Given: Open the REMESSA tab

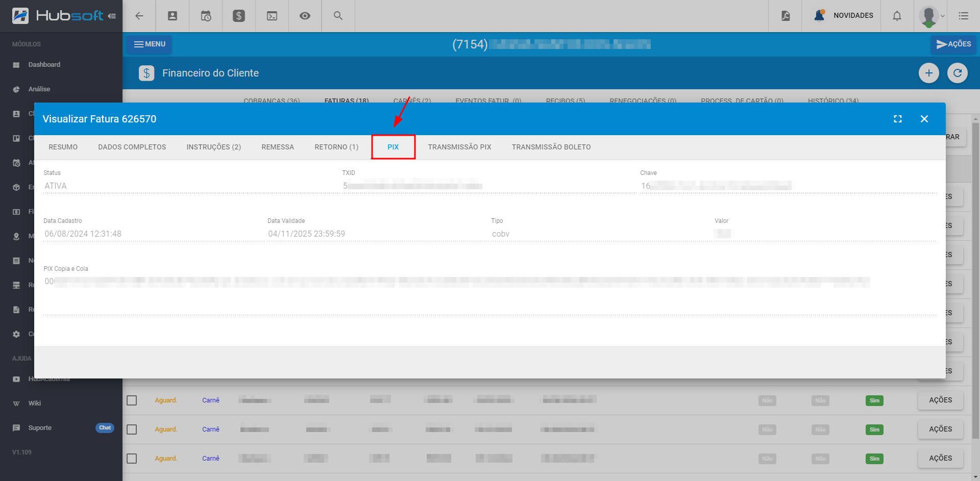Looking at the screenshot, I should pyautogui.click(x=278, y=147).
